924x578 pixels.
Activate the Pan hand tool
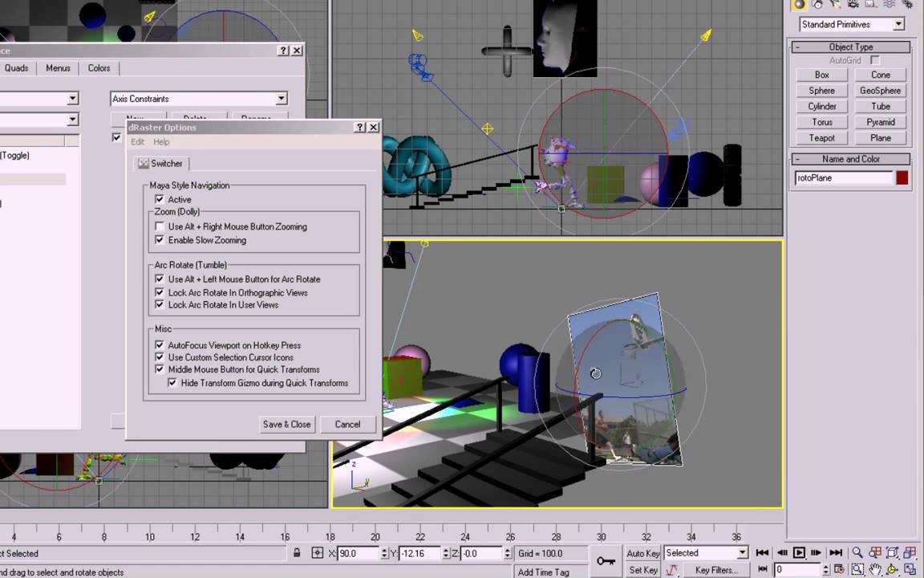pos(875,570)
